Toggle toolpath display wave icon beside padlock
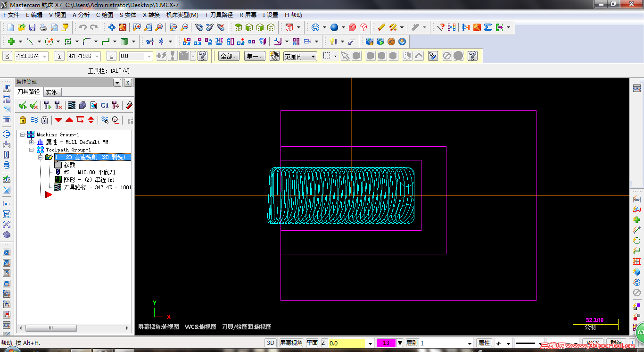Screen dimensions: 644x352 point(34,120)
